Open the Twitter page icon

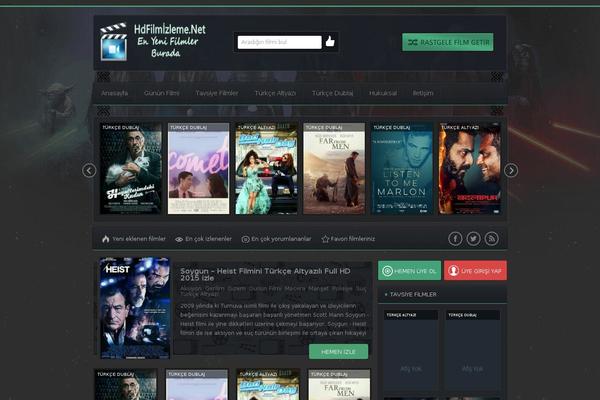[x=473, y=239]
